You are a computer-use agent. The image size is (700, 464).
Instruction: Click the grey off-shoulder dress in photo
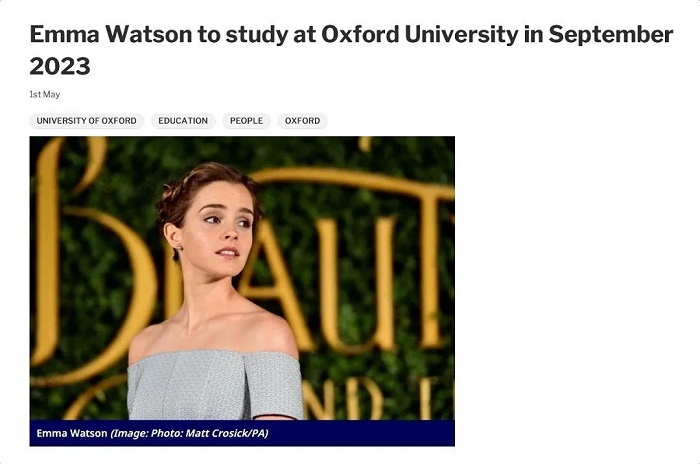pos(215,385)
